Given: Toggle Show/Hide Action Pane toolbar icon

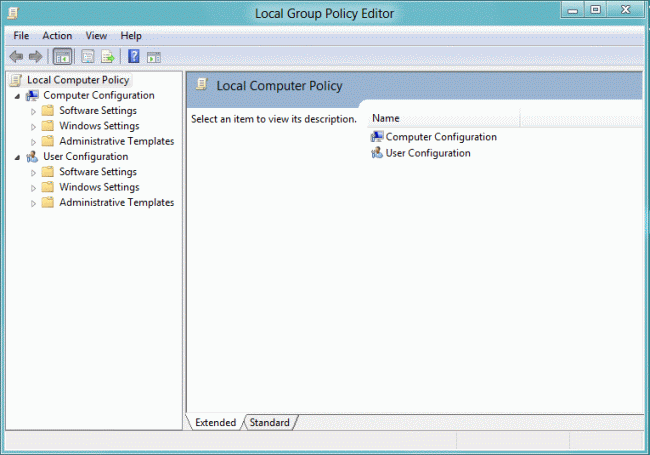Looking at the screenshot, I should [153, 57].
